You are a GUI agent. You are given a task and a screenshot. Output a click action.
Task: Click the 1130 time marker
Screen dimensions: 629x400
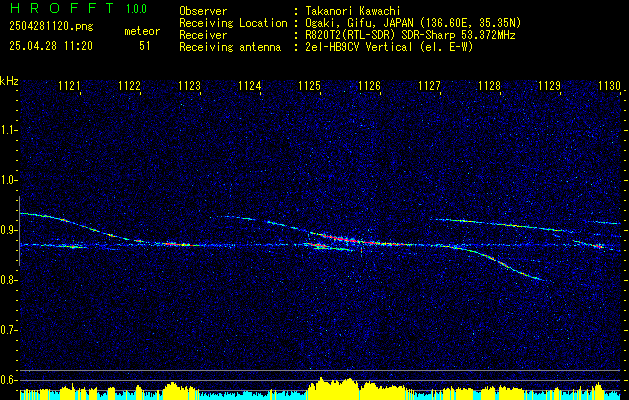pos(609,85)
